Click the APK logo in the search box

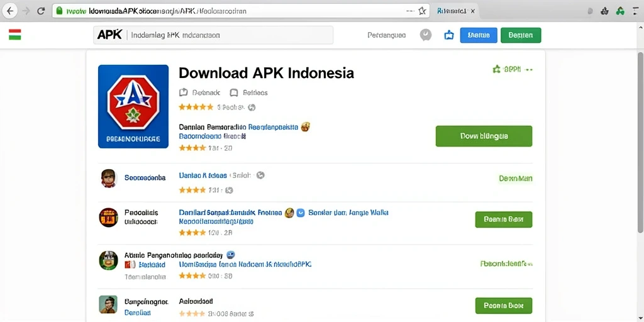coord(109,35)
